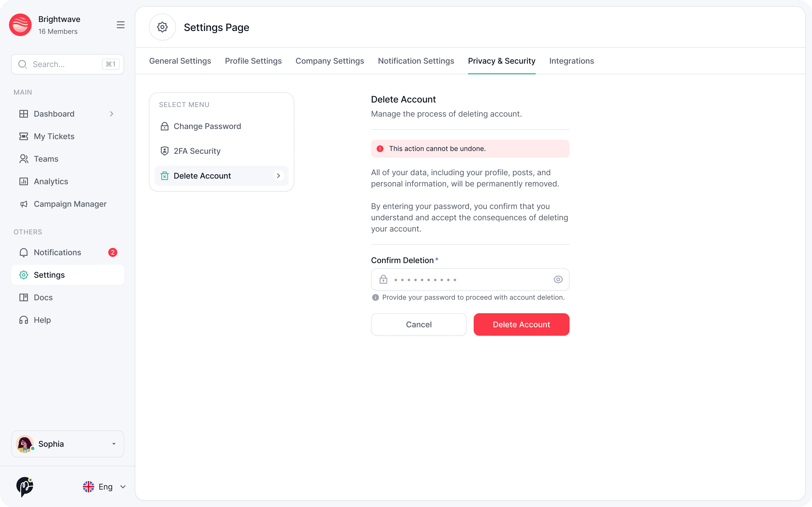Select Change Password menu item

(207, 126)
